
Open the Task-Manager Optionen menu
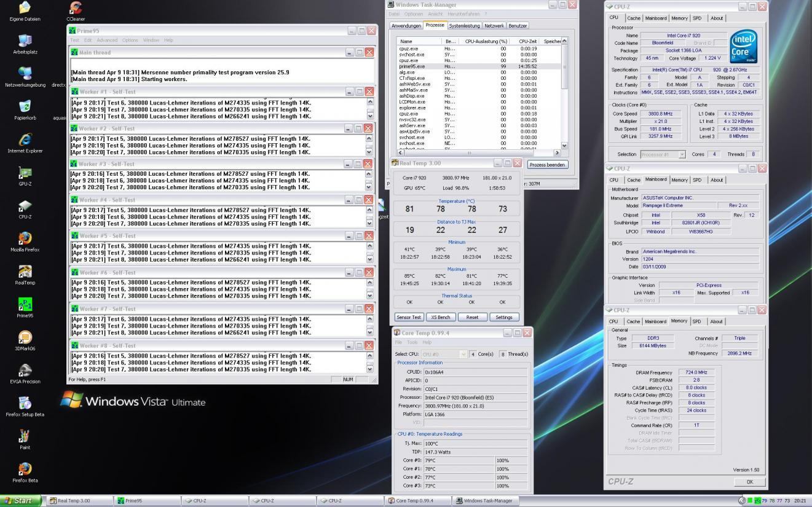click(414, 14)
